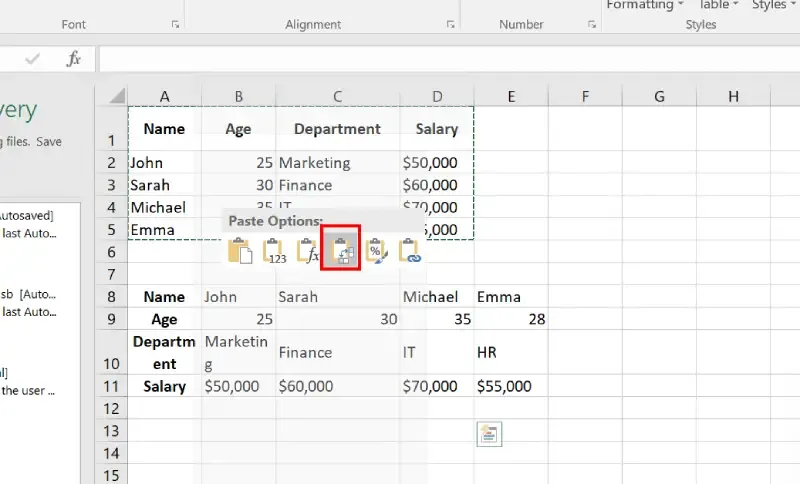Choose the Paste Formatting option
Image resolution: width=800 pixels, height=484 pixels.
(x=375, y=251)
